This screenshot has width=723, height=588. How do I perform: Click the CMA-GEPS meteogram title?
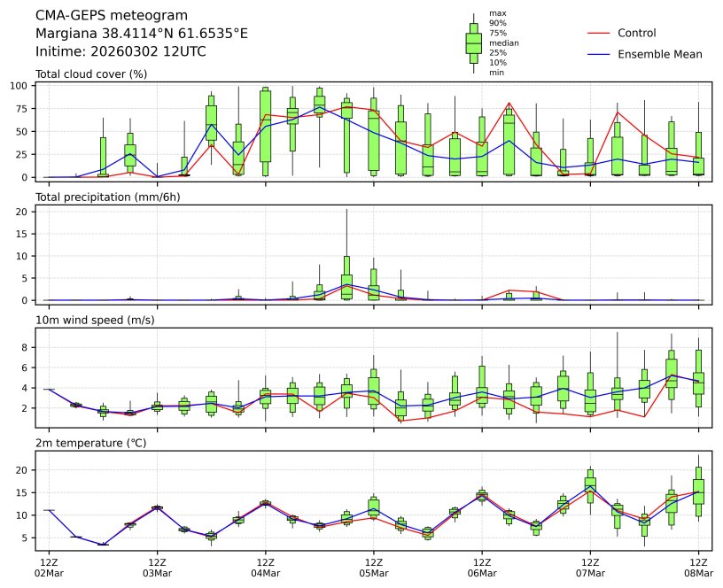pyautogui.click(x=112, y=16)
